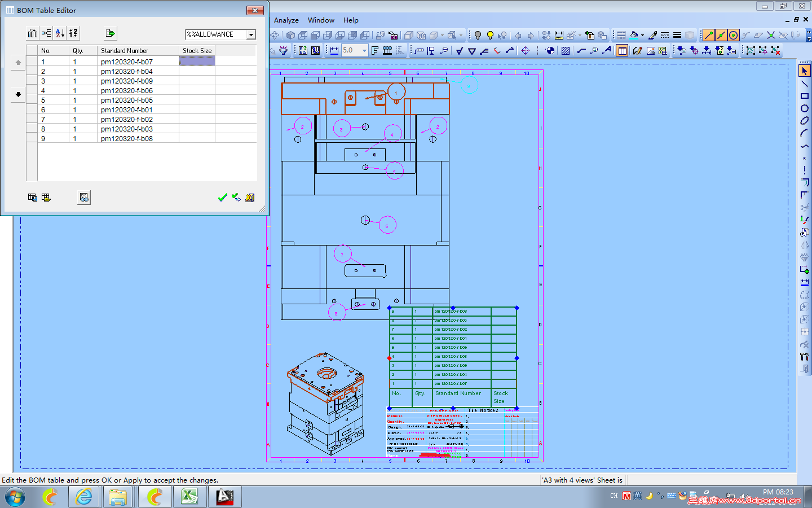812x508 pixels.
Task: Click the Standard Number column header
Action: click(x=138, y=51)
